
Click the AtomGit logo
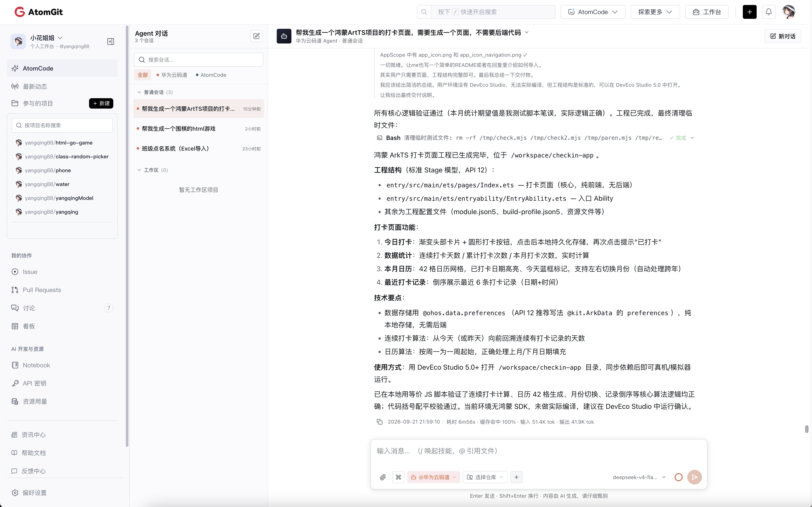click(x=38, y=12)
